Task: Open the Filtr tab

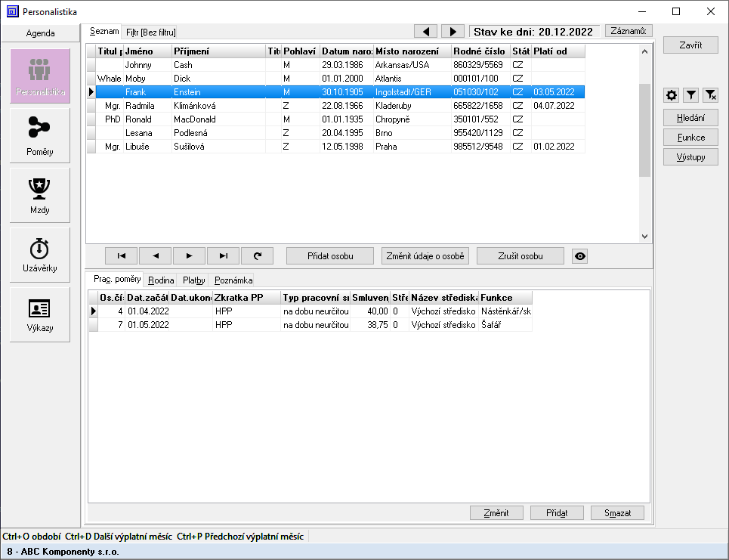Action: tap(151, 32)
